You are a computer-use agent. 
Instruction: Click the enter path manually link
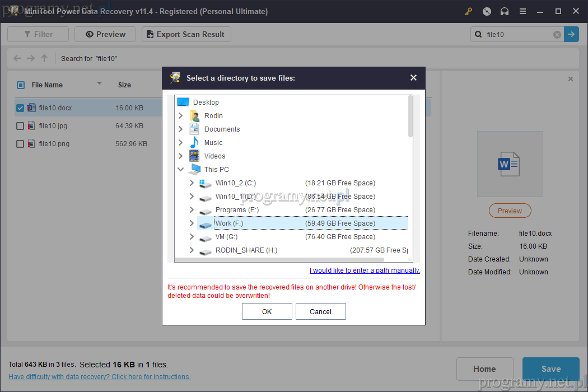pos(365,270)
